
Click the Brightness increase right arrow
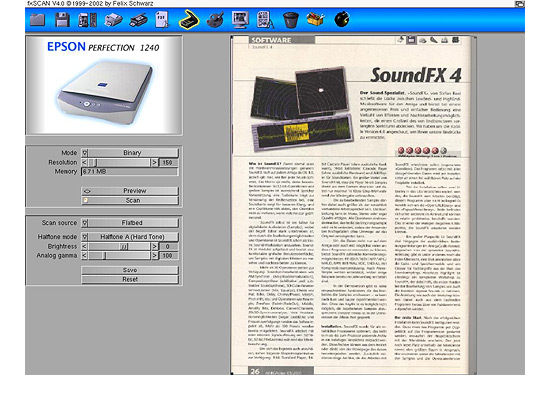tap(154, 246)
